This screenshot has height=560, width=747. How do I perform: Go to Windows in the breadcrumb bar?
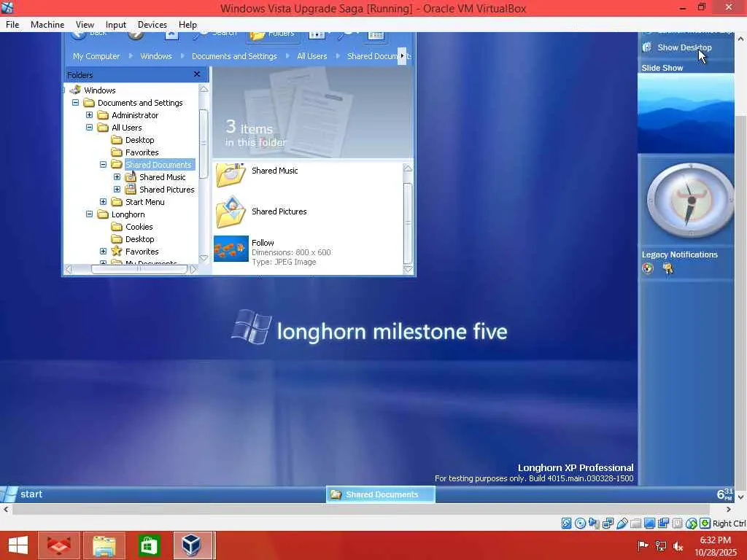156,56
